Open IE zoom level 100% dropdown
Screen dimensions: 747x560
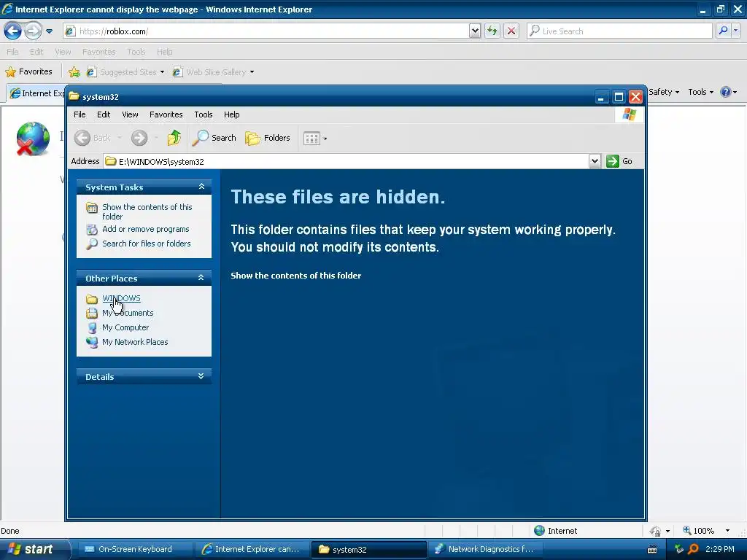click(x=727, y=531)
